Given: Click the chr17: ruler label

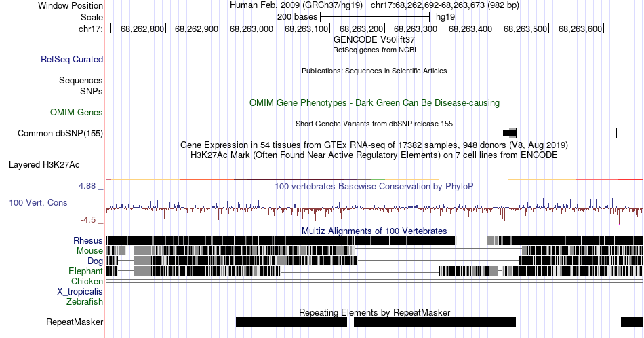Looking at the screenshot, I should [x=91, y=29].
